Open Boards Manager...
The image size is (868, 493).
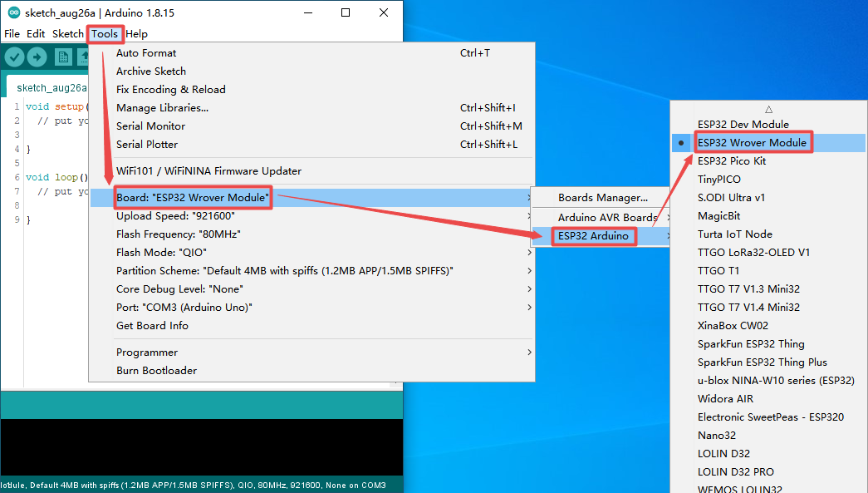[600, 198]
